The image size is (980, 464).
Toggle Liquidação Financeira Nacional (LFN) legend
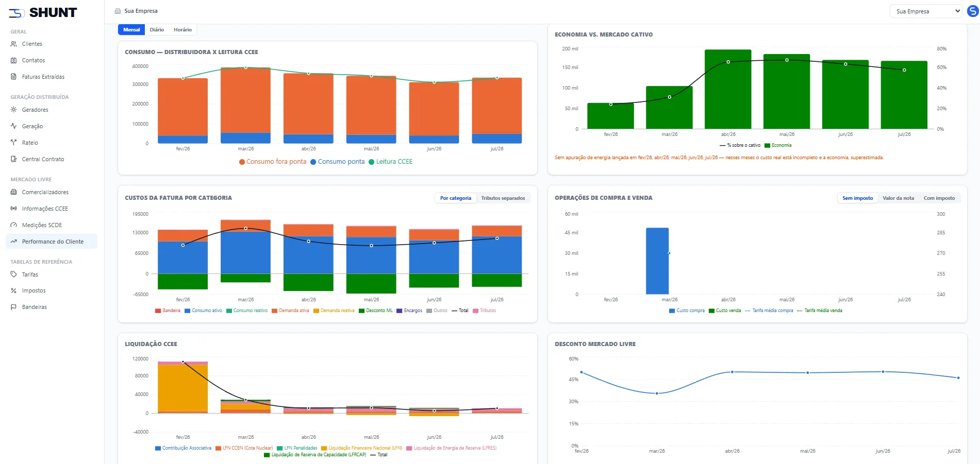point(361,448)
